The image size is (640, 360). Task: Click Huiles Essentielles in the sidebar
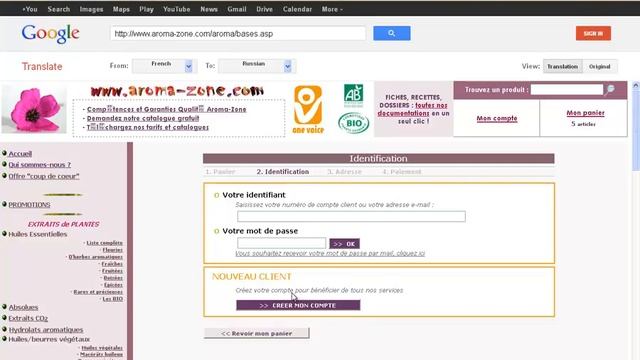tap(38, 234)
